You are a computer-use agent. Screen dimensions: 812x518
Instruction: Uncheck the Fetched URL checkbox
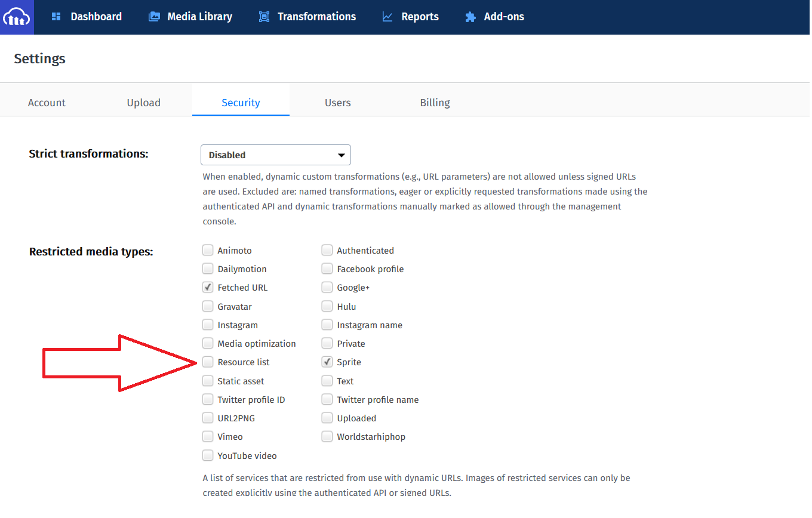208,287
